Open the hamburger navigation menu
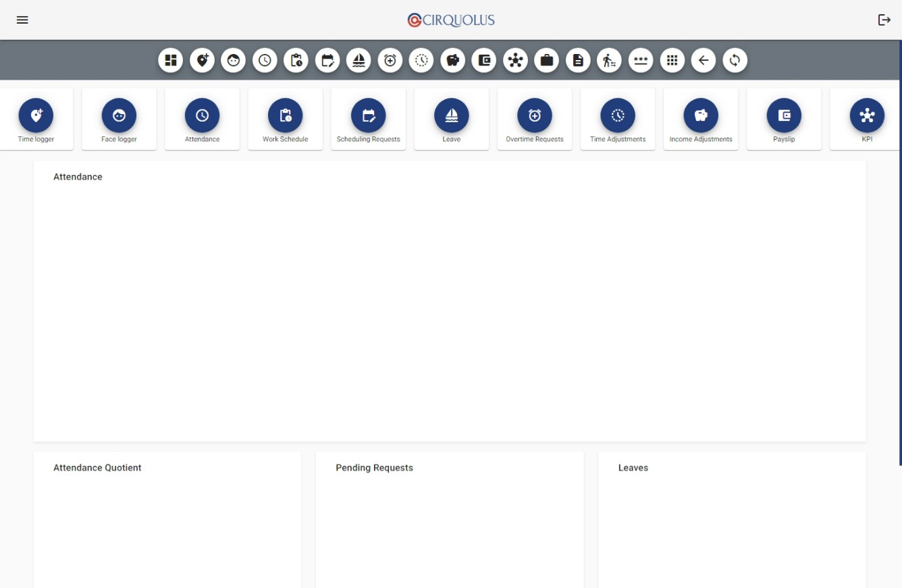902x588 pixels. [x=22, y=20]
